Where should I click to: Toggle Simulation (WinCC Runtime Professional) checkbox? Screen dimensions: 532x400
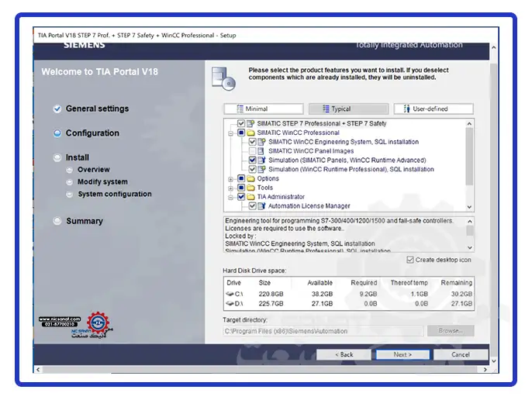253,169
